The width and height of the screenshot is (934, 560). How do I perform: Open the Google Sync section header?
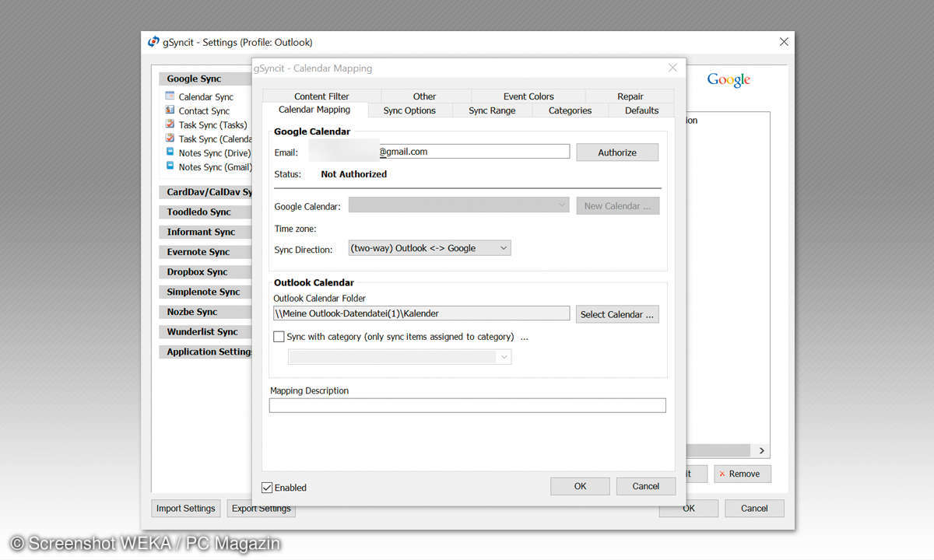[205, 79]
